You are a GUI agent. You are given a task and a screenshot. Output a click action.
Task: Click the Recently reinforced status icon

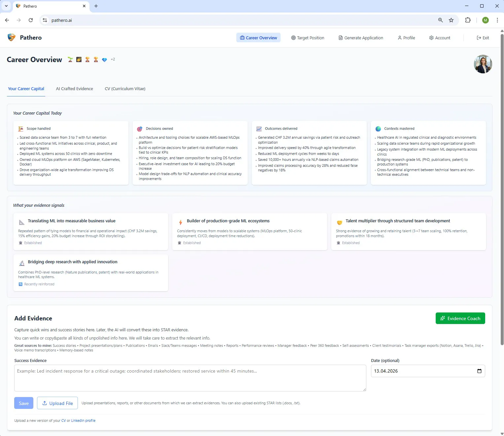tap(20, 284)
